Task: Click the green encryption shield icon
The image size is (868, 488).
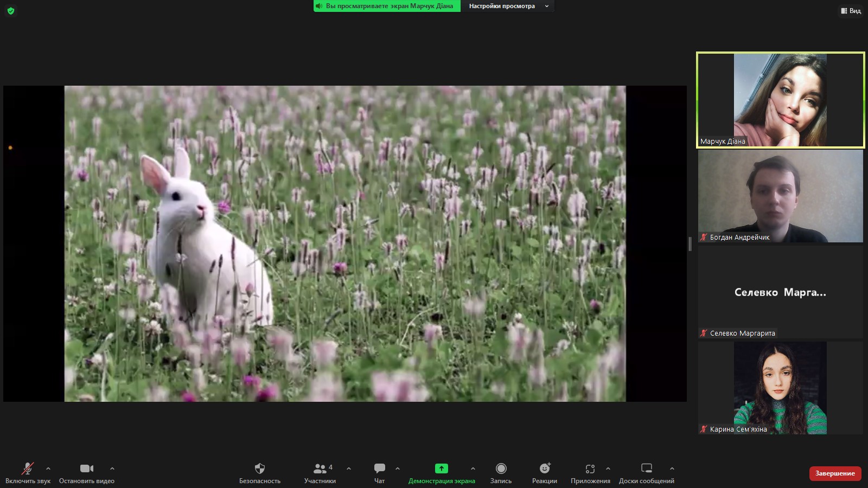Action: tap(11, 11)
